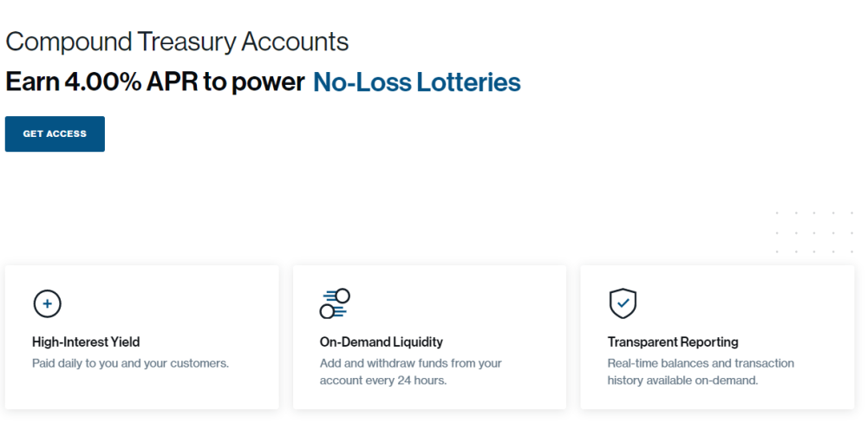Click the word Treasury in the top heading

[187, 42]
